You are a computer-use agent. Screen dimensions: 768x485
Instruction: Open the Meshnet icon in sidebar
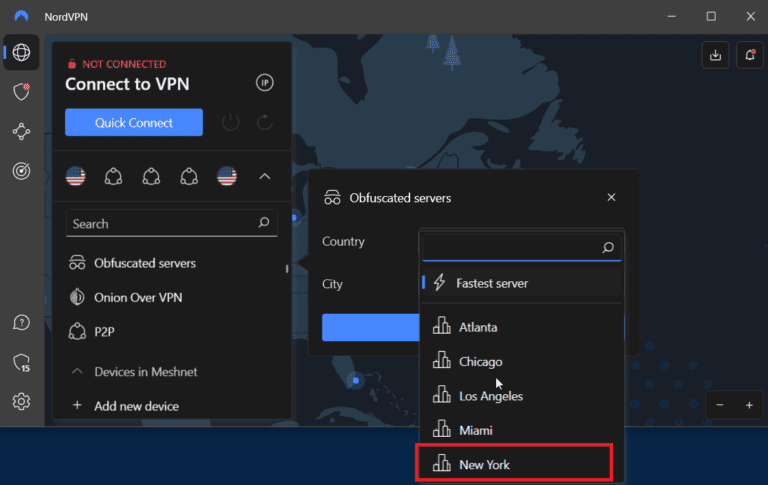[x=20, y=131]
